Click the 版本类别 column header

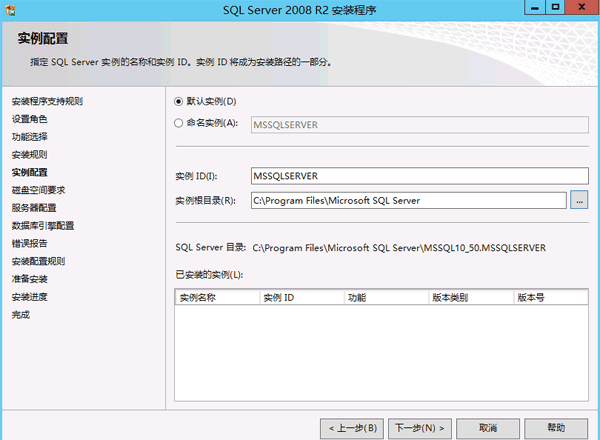471,297
